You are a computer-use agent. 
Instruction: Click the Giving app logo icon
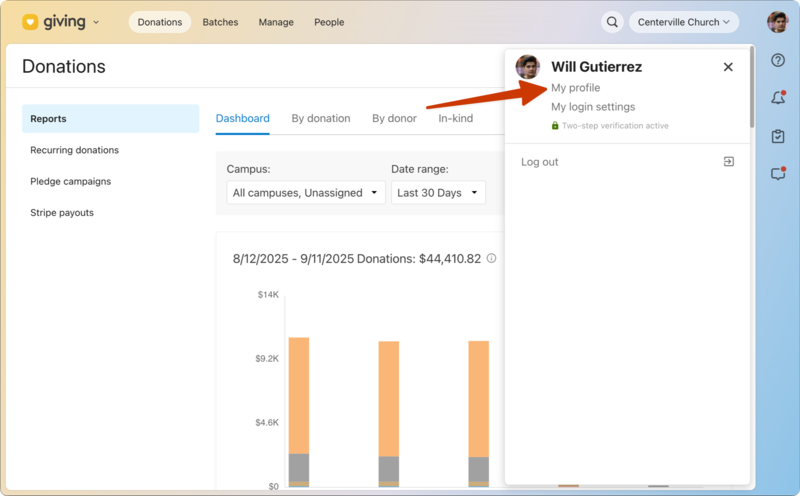click(x=30, y=22)
